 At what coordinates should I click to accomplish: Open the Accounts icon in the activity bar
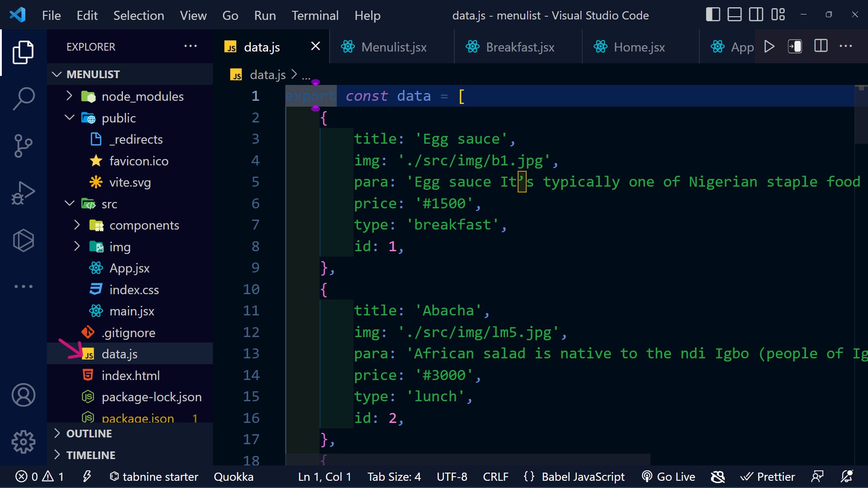pos(23,395)
